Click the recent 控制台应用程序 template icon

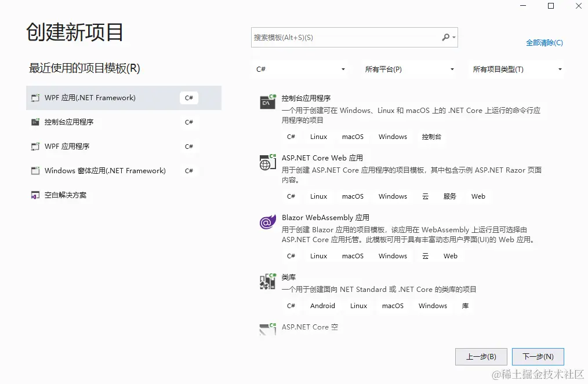click(x=35, y=122)
